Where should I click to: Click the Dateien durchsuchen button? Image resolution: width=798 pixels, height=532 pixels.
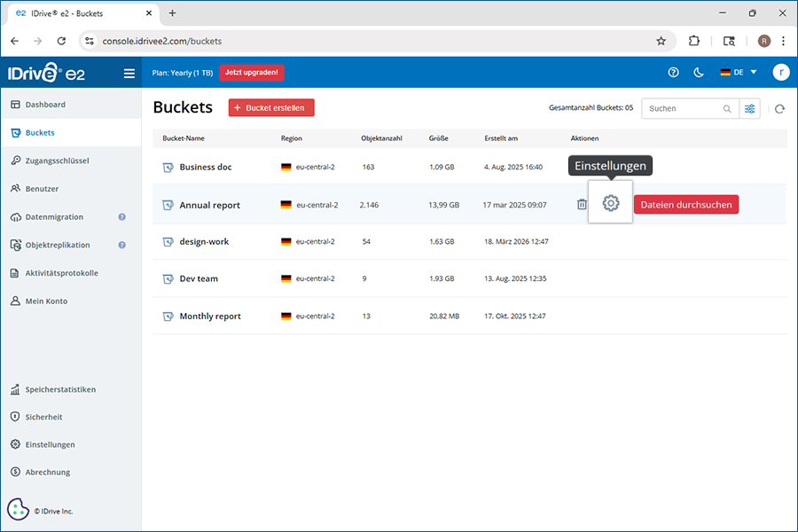tap(685, 205)
